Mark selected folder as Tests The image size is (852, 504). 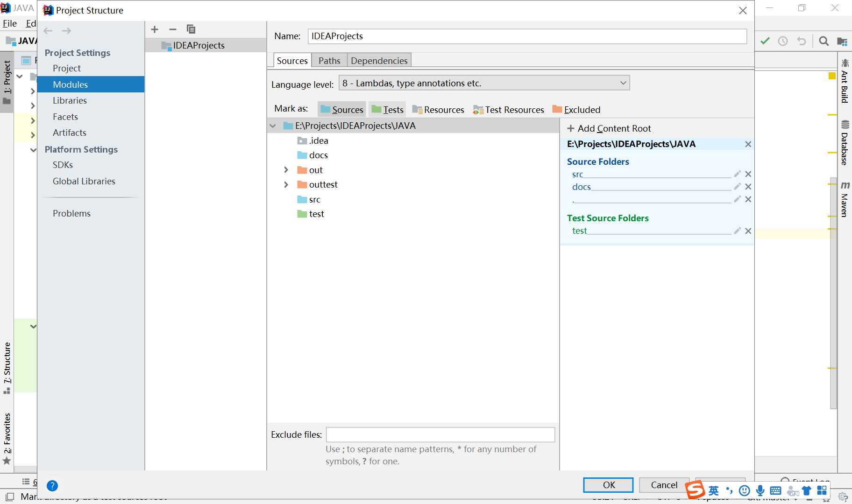[x=387, y=110]
